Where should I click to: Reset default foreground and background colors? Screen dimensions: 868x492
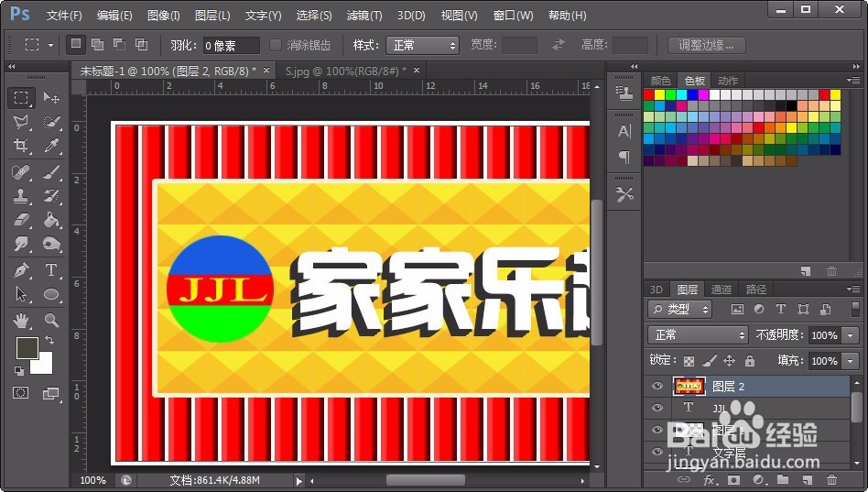coord(19,371)
